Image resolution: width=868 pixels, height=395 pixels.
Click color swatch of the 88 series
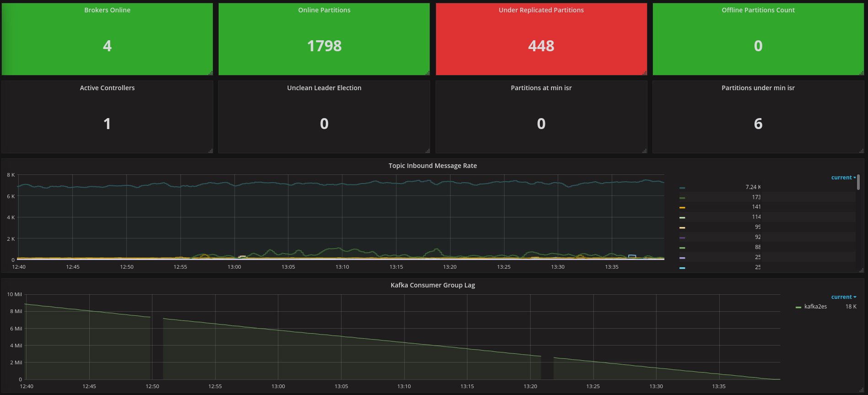coord(682,248)
